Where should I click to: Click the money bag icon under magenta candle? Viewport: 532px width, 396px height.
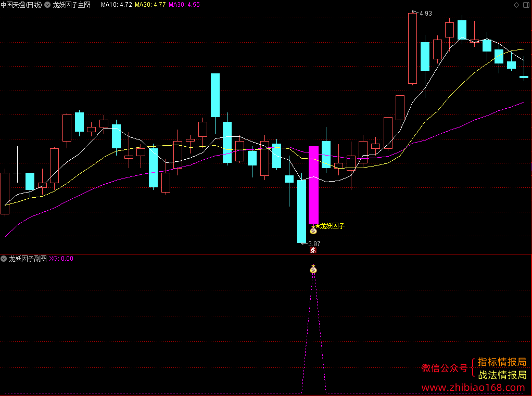(313, 230)
